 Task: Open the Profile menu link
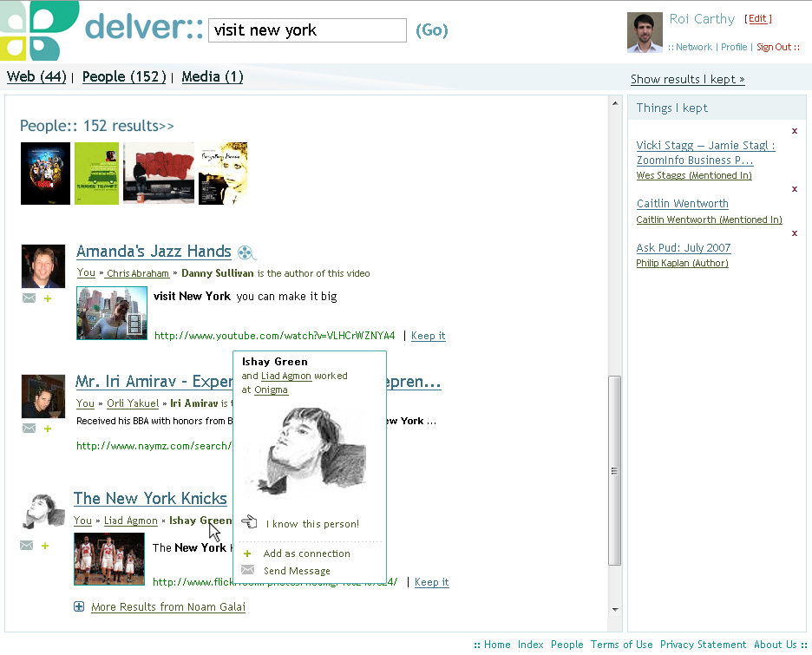pyautogui.click(x=734, y=47)
